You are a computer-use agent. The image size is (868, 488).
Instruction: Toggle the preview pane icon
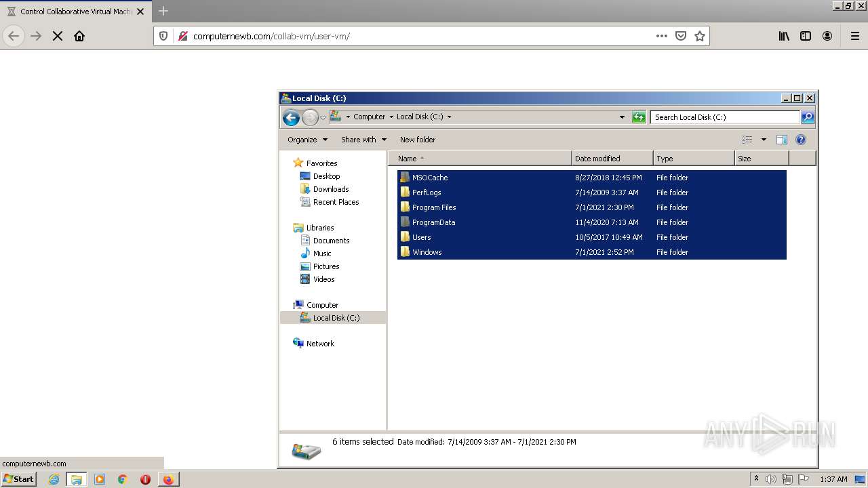[782, 140]
